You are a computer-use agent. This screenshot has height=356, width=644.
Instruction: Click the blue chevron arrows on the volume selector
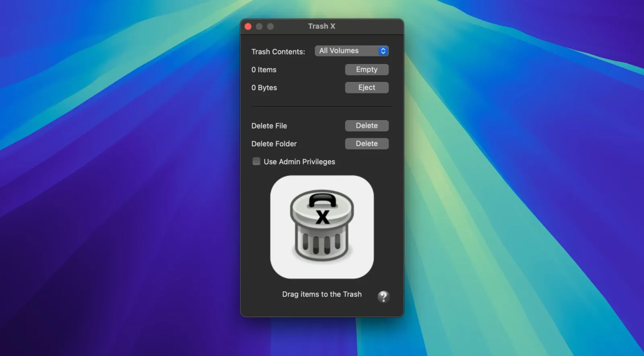pos(383,51)
